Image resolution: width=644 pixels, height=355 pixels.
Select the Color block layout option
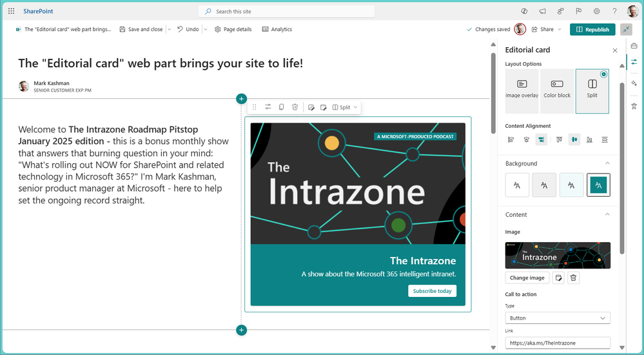[x=557, y=91]
